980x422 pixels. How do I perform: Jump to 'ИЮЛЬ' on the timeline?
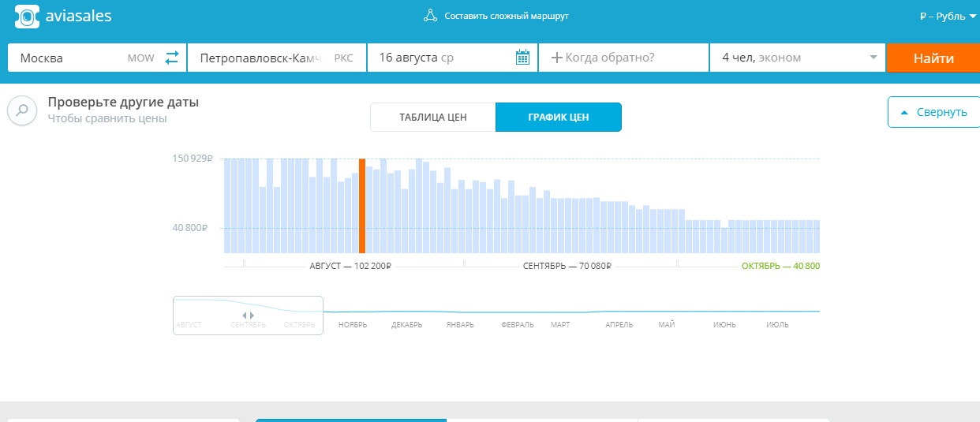777,325
